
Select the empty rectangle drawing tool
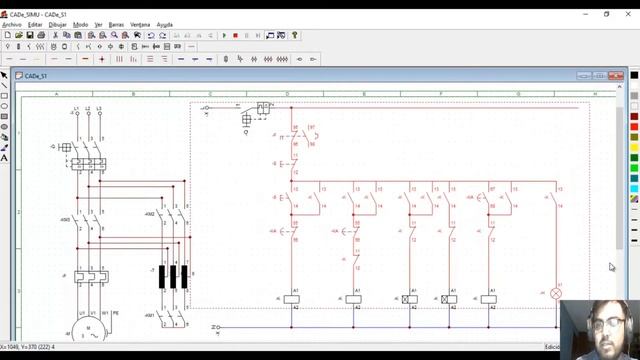point(4,96)
